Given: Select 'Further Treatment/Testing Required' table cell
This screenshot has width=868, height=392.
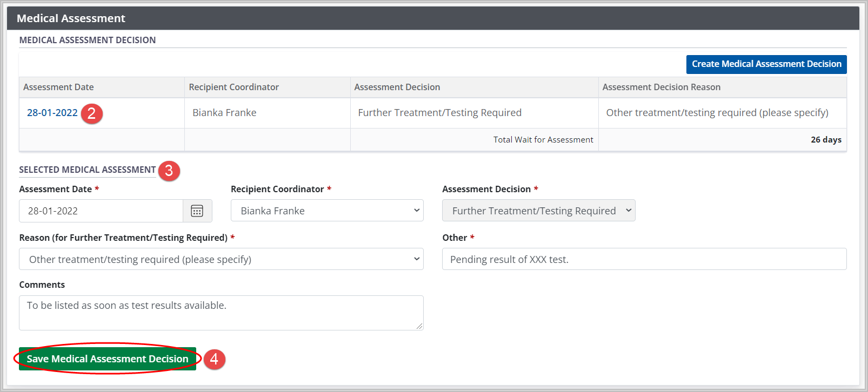Looking at the screenshot, I should pyautogui.click(x=475, y=113).
